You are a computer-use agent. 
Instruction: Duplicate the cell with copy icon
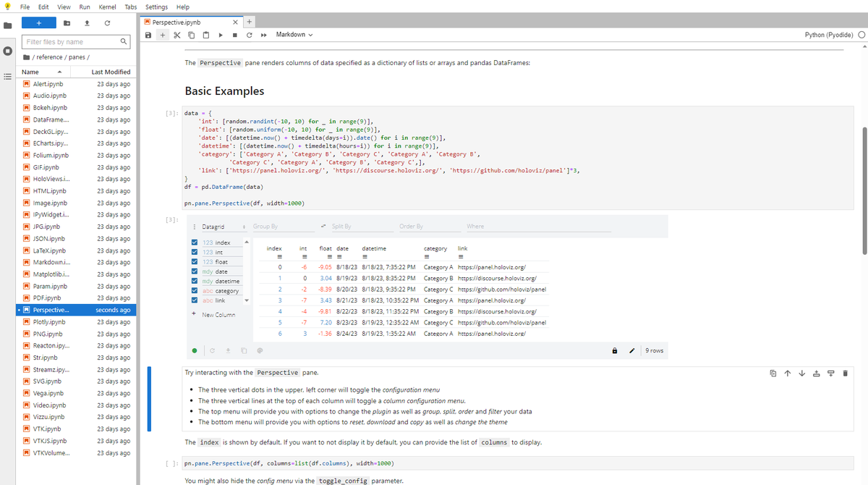(775, 371)
